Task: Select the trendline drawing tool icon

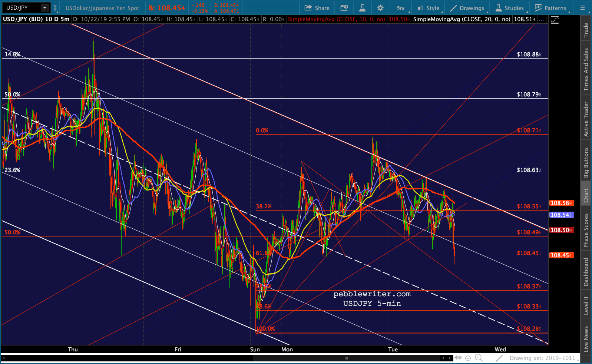Action: (x=499, y=358)
